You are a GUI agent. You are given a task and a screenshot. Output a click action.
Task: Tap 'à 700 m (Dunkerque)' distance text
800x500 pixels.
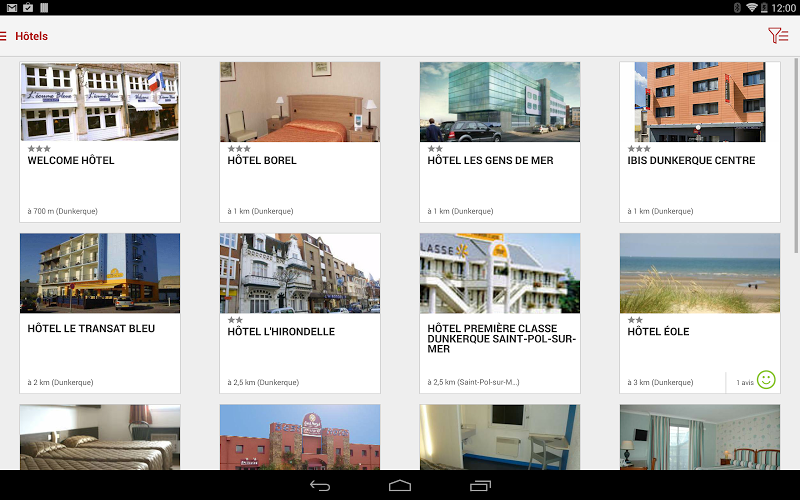[63, 211]
